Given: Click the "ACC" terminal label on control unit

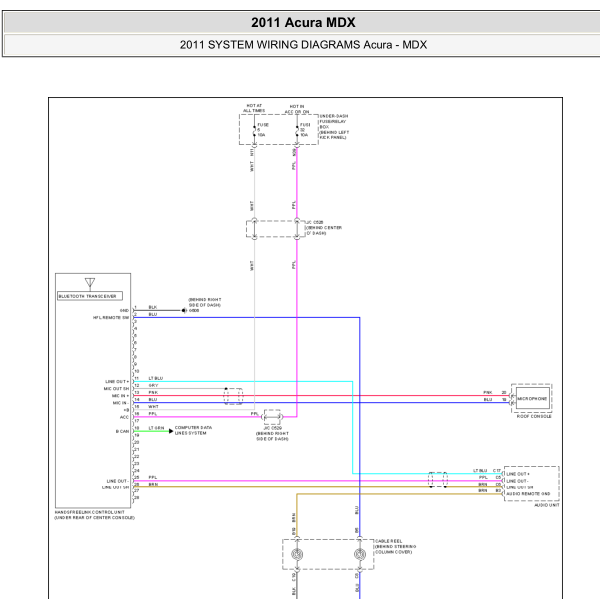Looking at the screenshot, I should pyautogui.click(x=124, y=417).
